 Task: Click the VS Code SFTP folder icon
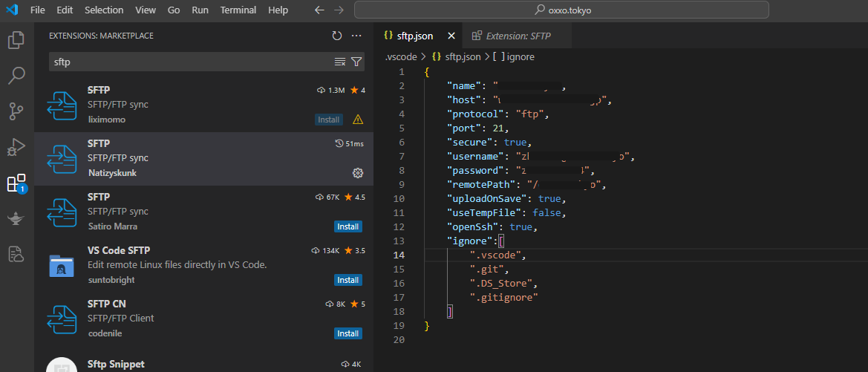click(62, 267)
